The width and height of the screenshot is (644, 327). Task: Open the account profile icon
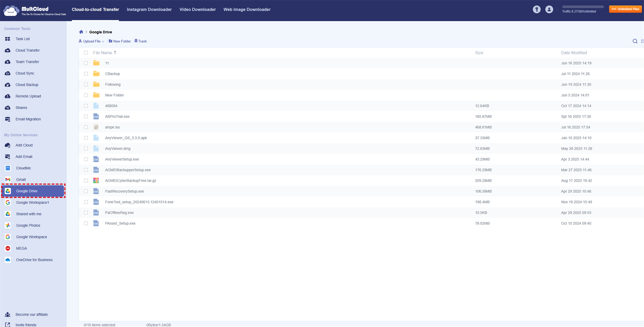pyautogui.click(x=549, y=9)
